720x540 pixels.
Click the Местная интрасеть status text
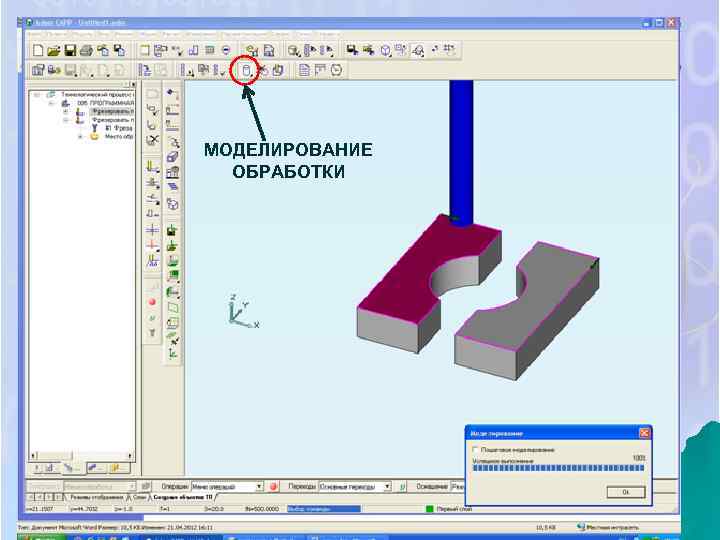point(612,527)
